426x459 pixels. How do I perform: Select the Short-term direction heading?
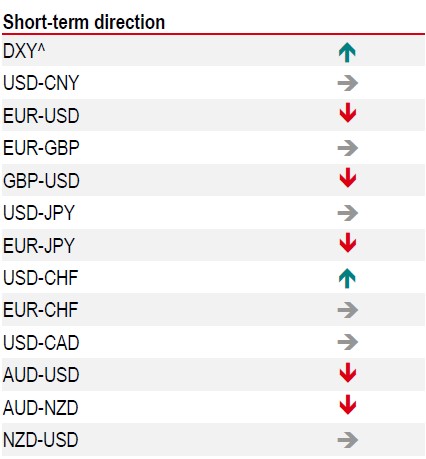84,22
